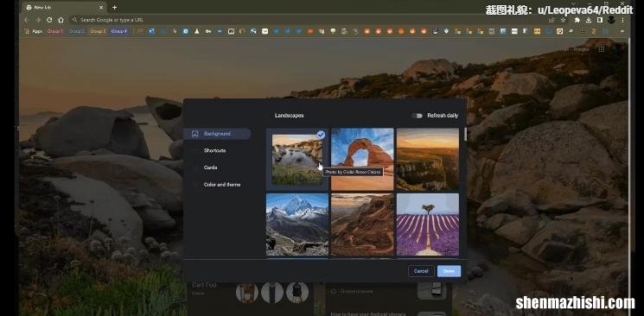This screenshot has width=644, height=316.
Task: Select the New Tab browser tab
Action: pos(65,8)
